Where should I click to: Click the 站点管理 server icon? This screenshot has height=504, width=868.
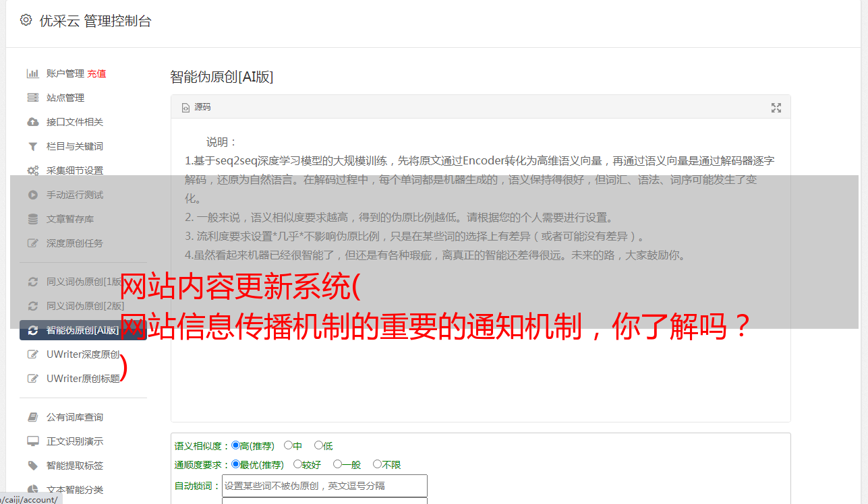(32, 98)
